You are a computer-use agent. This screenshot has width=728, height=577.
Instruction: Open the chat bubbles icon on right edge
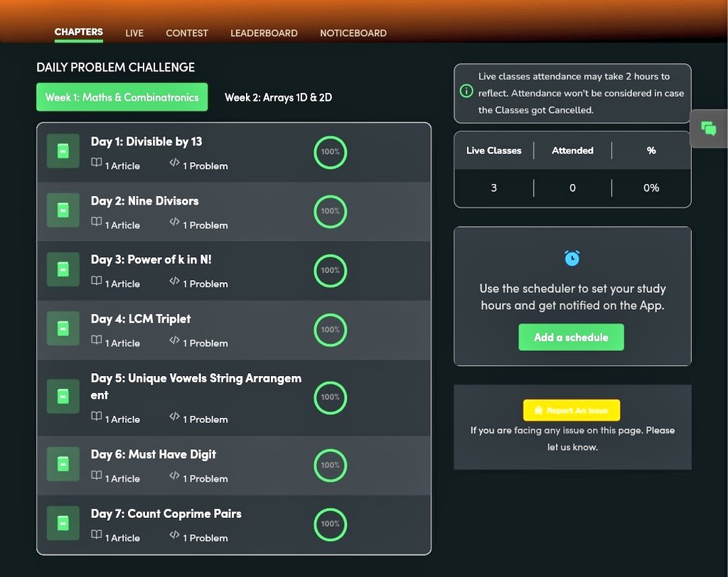(709, 128)
